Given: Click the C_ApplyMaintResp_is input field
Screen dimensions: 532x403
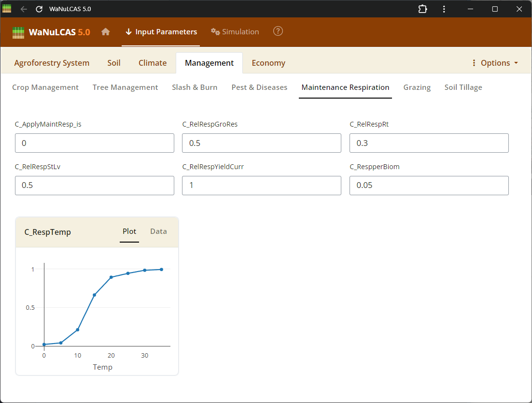Looking at the screenshot, I should [x=95, y=143].
